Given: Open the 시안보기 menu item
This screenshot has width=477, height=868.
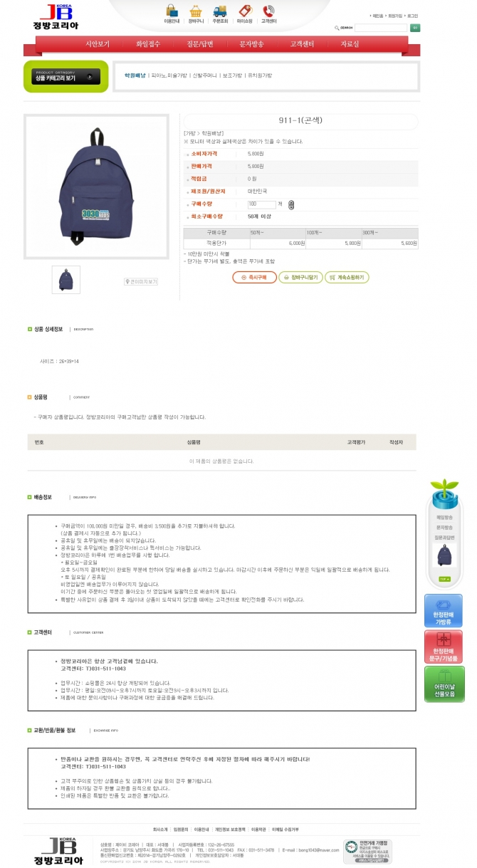Looking at the screenshot, I should pos(98,44).
